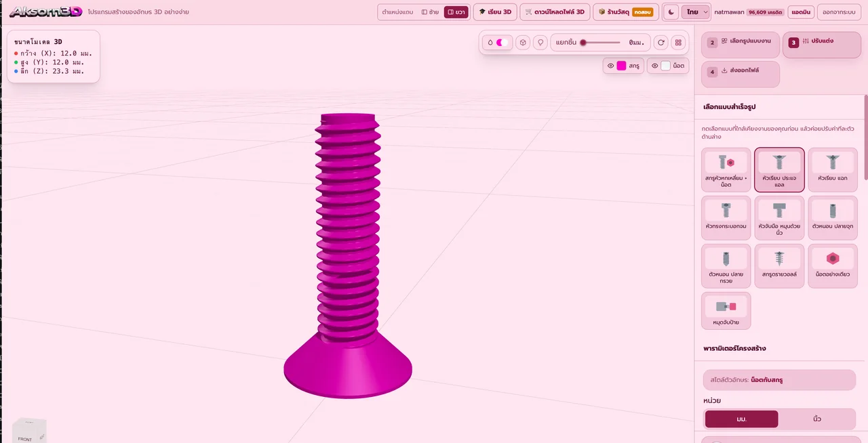Click the สูง (Y): 12.0 มม. dimension text
Image resolution: width=868 pixels, height=443 pixels.
click(x=53, y=62)
